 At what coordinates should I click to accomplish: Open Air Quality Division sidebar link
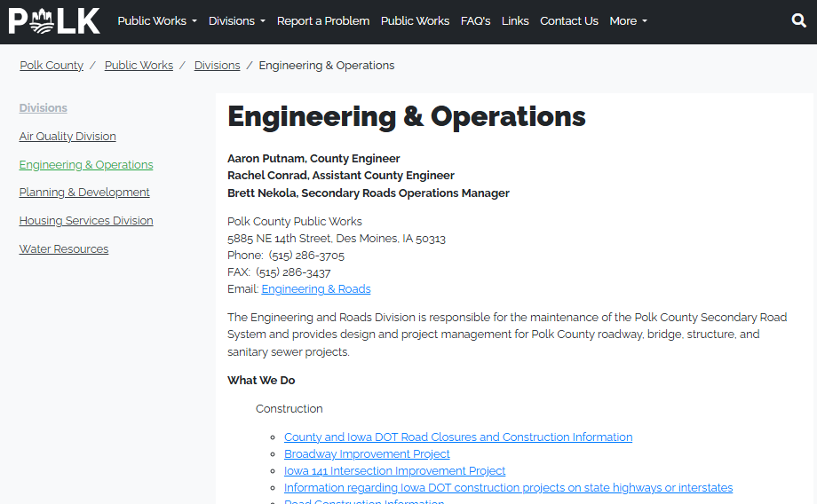(x=67, y=137)
